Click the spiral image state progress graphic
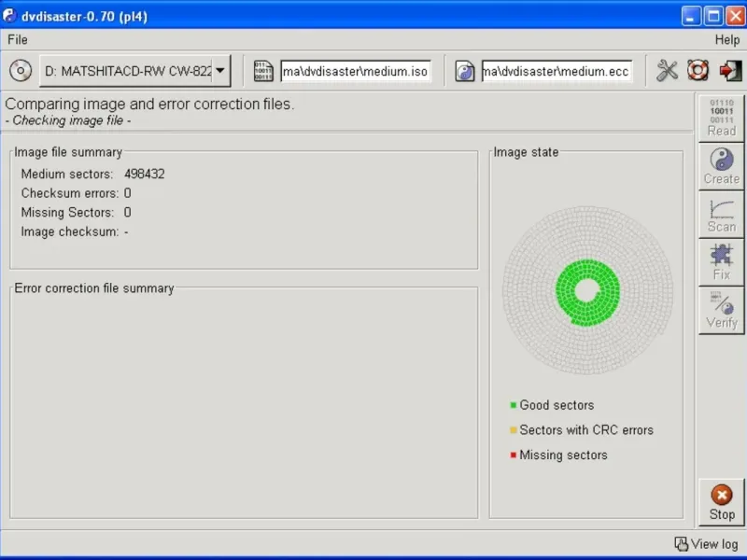 (x=587, y=290)
